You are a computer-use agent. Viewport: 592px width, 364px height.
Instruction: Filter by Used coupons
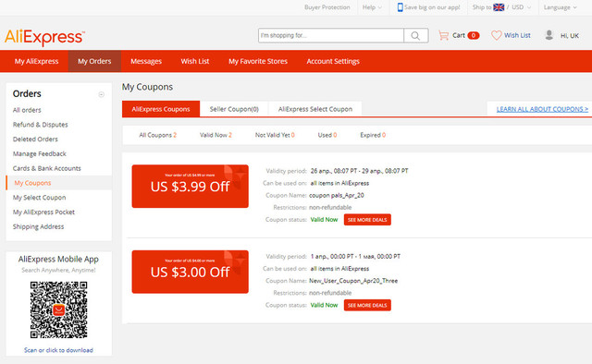327,135
